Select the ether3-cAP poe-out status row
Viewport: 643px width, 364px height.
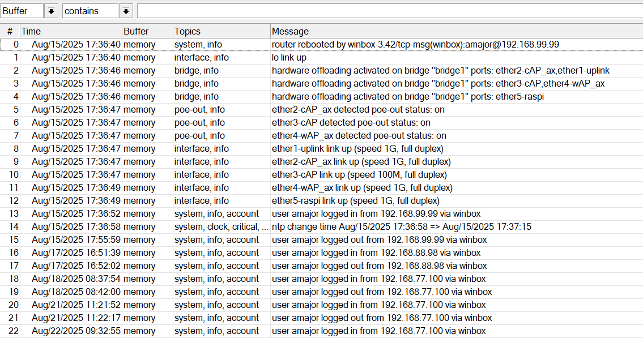(351, 122)
